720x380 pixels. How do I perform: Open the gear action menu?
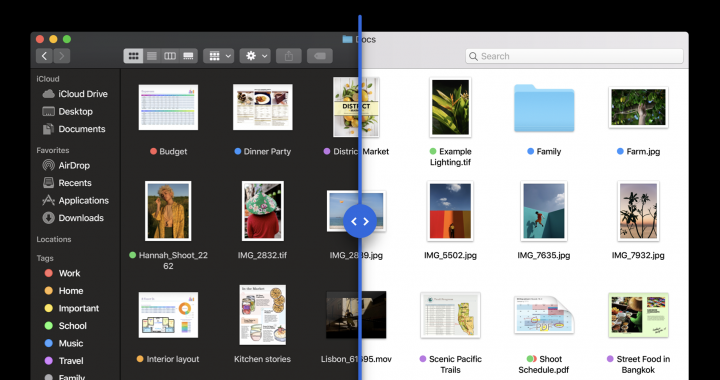(x=255, y=56)
